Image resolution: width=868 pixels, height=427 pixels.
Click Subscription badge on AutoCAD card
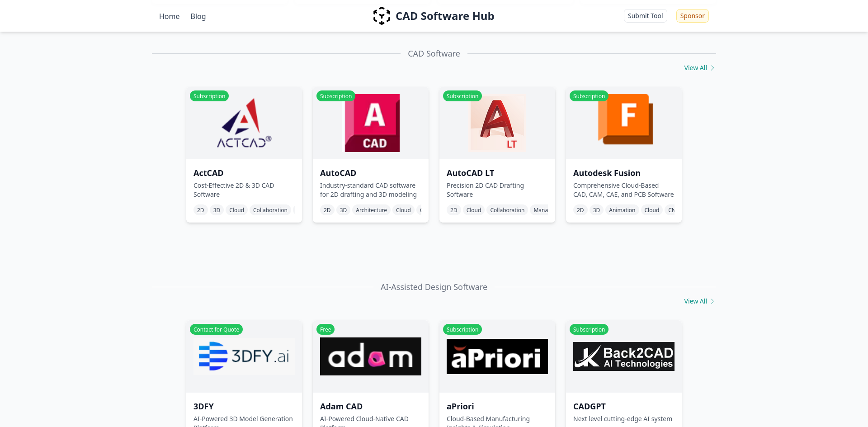(336, 96)
